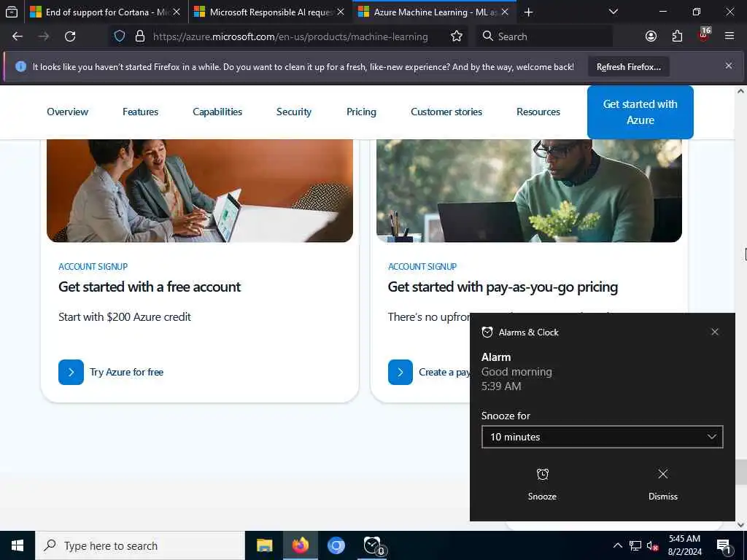This screenshot has width=747, height=560.
Task: Click the man with laptop image
Action: (x=529, y=190)
